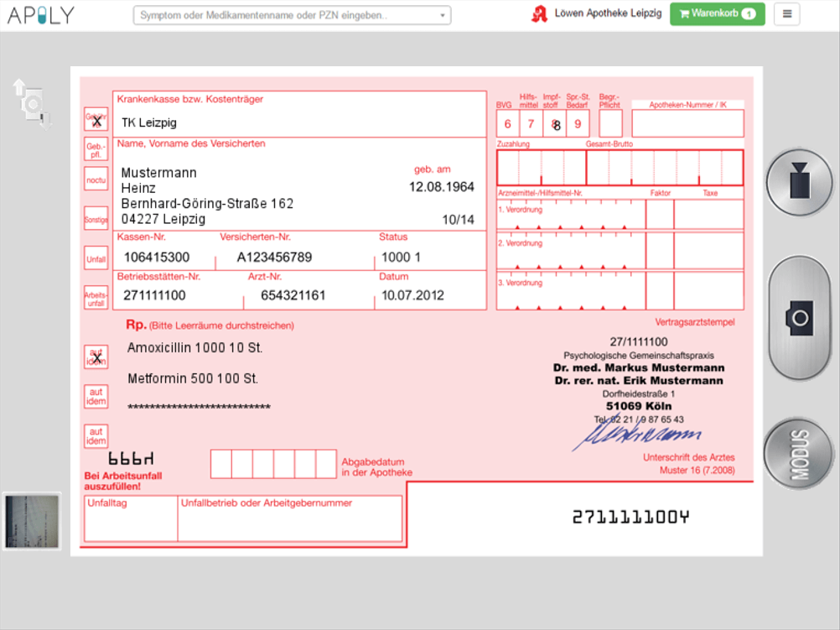This screenshot has height=630, width=840.
Task: Click the red Apotheke A logo icon
Action: pos(540,14)
